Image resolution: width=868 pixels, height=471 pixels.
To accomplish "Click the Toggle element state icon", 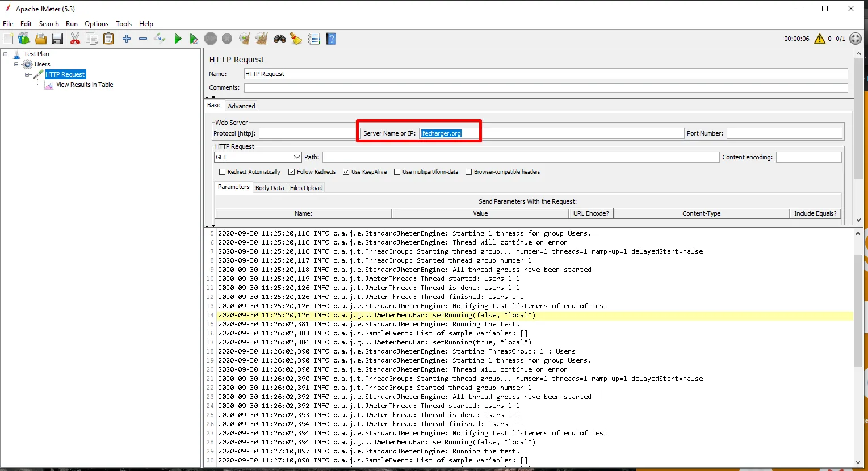I will point(160,39).
